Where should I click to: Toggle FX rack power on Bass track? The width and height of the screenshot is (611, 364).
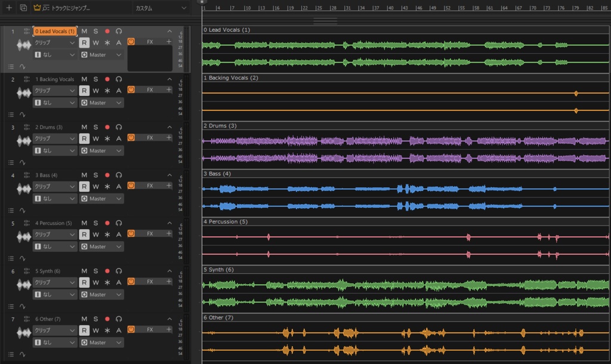(x=131, y=185)
